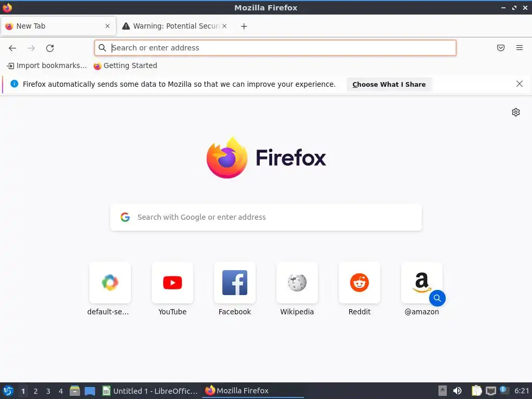The height and width of the screenshot is (399, 532).
Task: Click the Wikipedia label text
Action: (297, 312)
